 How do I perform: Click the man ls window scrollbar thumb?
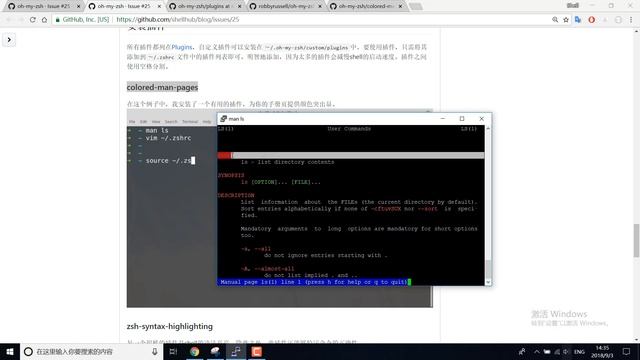coord(488,268)
